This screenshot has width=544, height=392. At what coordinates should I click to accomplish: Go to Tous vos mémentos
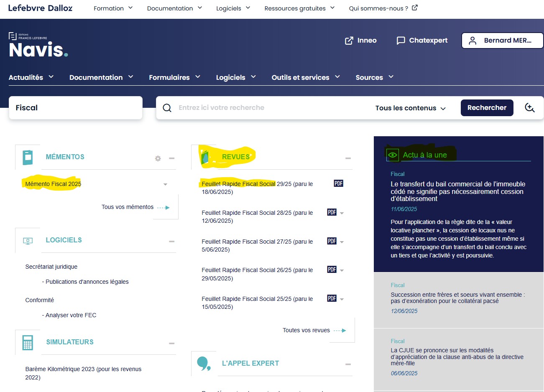coord(135,207)
